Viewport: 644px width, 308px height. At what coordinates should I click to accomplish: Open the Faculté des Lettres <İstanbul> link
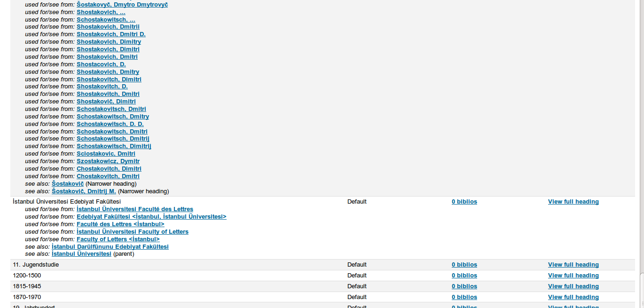[x=120, y=224]
